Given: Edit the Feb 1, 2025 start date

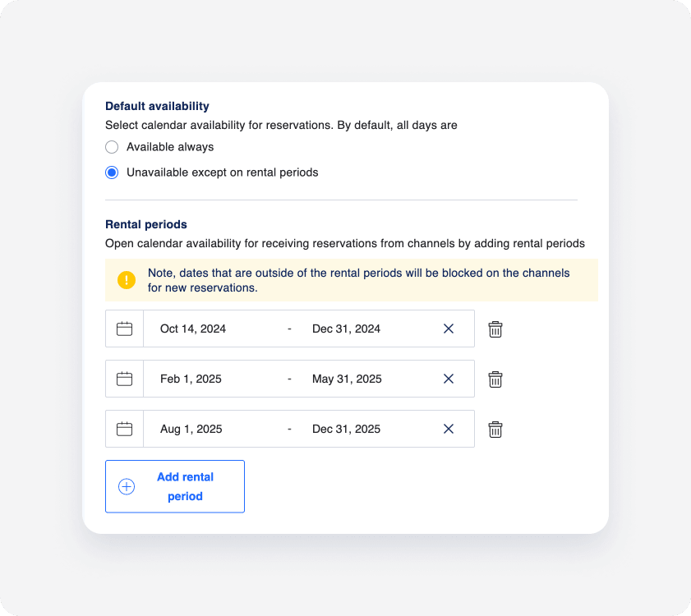Looking at the screenshot, I should pos(191,379).
